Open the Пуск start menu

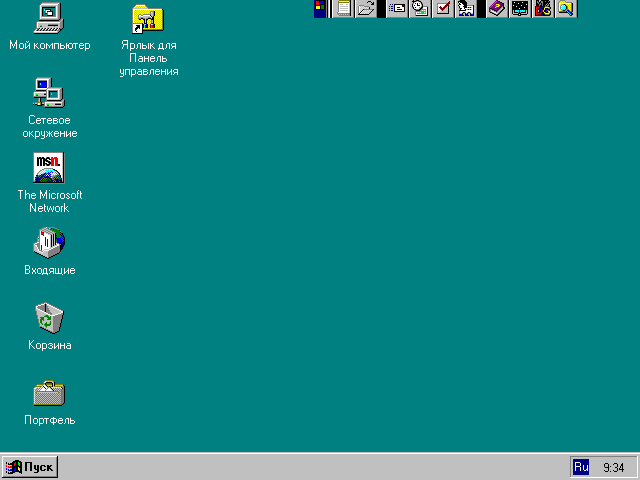(x=30, y=467)
